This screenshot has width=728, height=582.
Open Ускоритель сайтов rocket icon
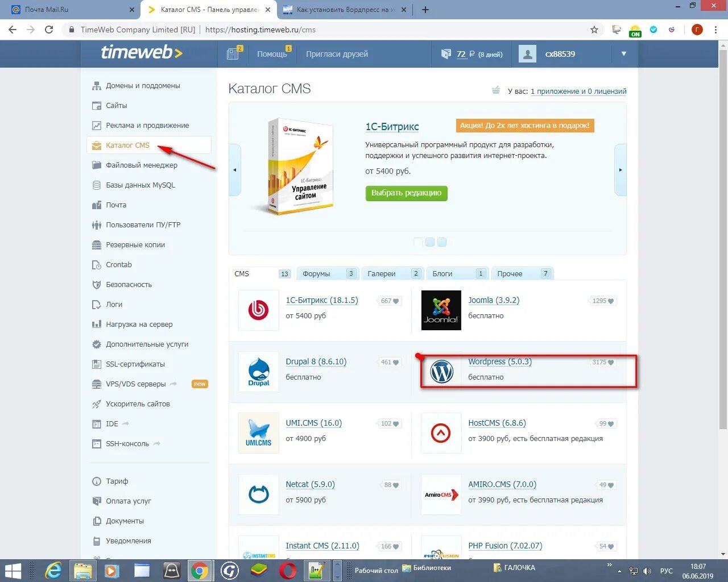(x=97, y=404)
